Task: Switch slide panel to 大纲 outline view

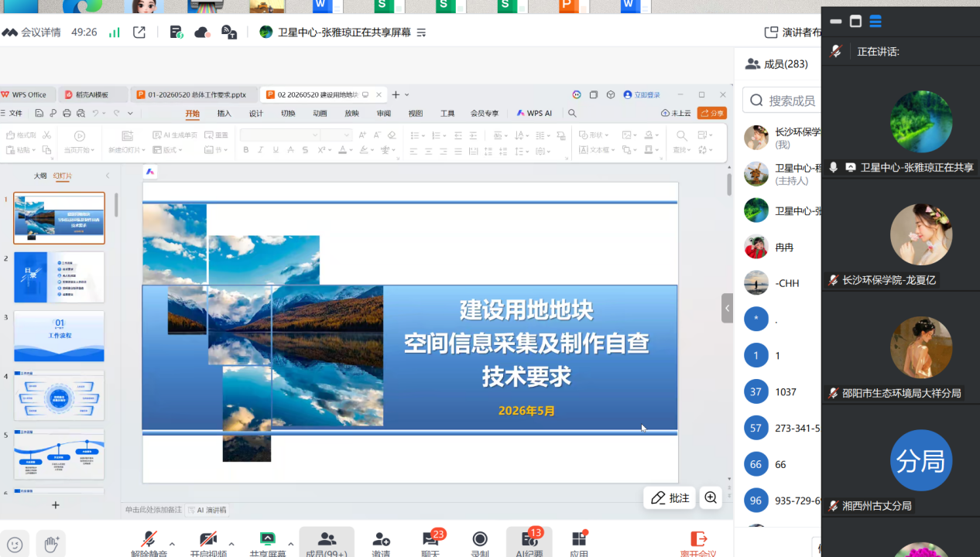Action: coord(40,176)
